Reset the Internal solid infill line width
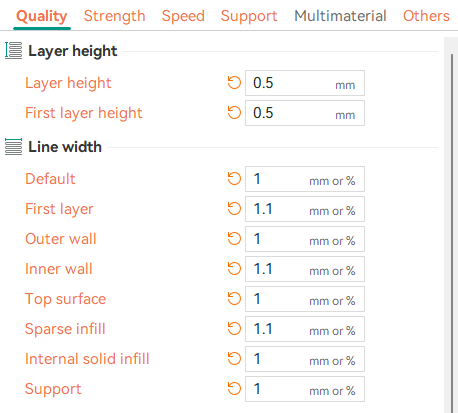 (234, 359)
